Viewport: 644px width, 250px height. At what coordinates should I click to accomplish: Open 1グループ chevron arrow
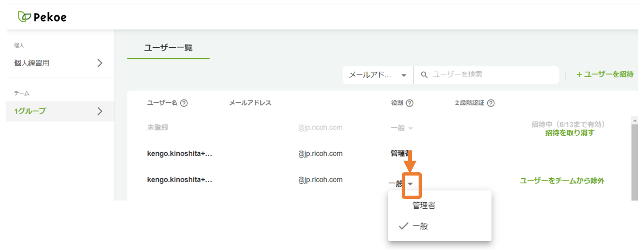click(100, 111)
